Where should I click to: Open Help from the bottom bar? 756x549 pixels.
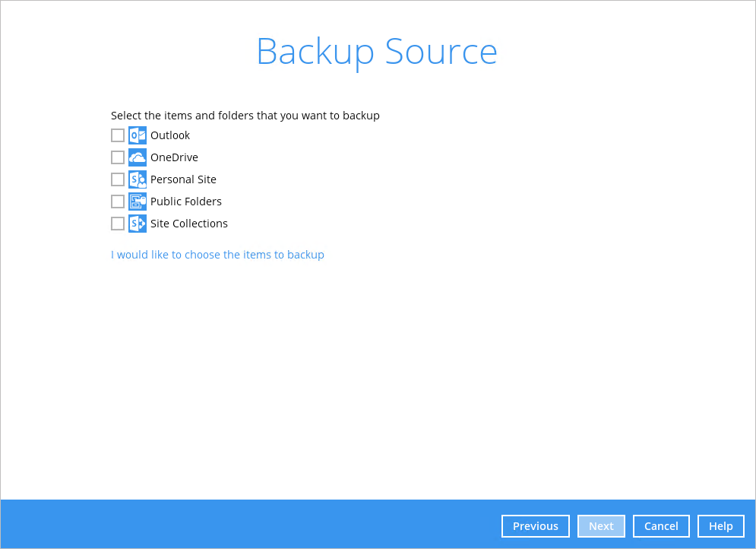point(721,526)
